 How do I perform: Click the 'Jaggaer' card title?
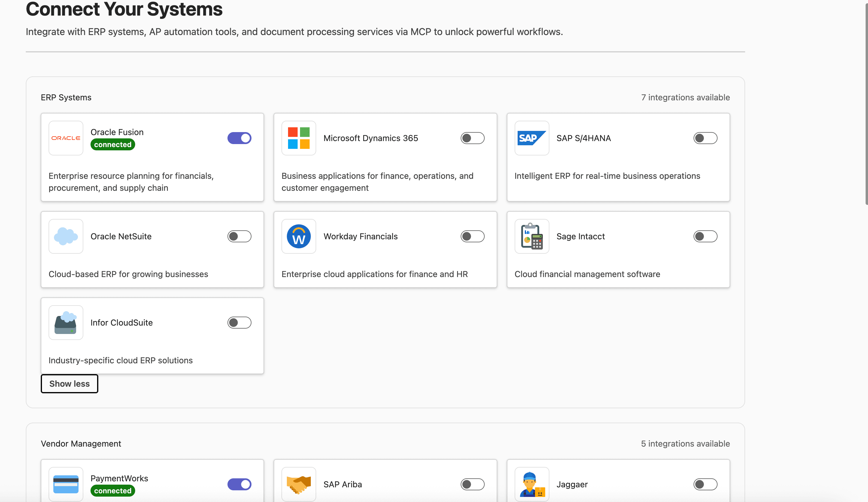(x=572, y=484)
